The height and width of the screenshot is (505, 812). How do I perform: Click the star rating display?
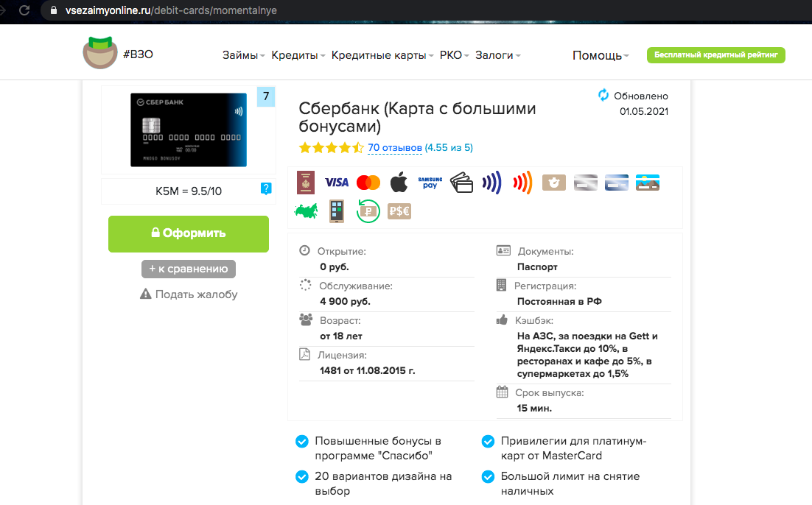pyautogui.click(x=332, y=148)
